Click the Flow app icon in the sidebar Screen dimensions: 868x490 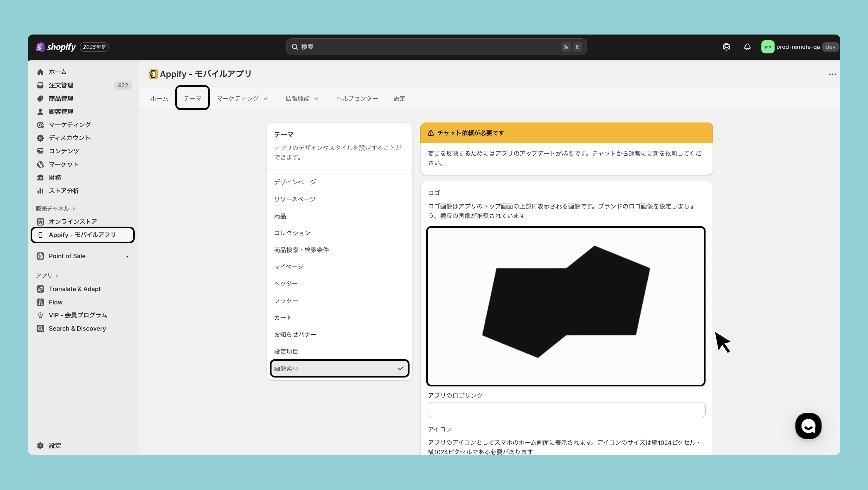coord(40,302)
